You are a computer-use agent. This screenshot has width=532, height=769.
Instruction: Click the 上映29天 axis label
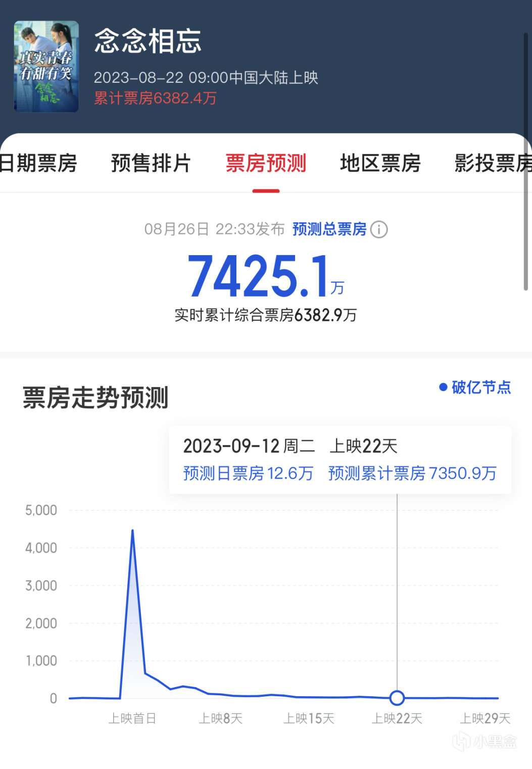(x=485, y=718)
